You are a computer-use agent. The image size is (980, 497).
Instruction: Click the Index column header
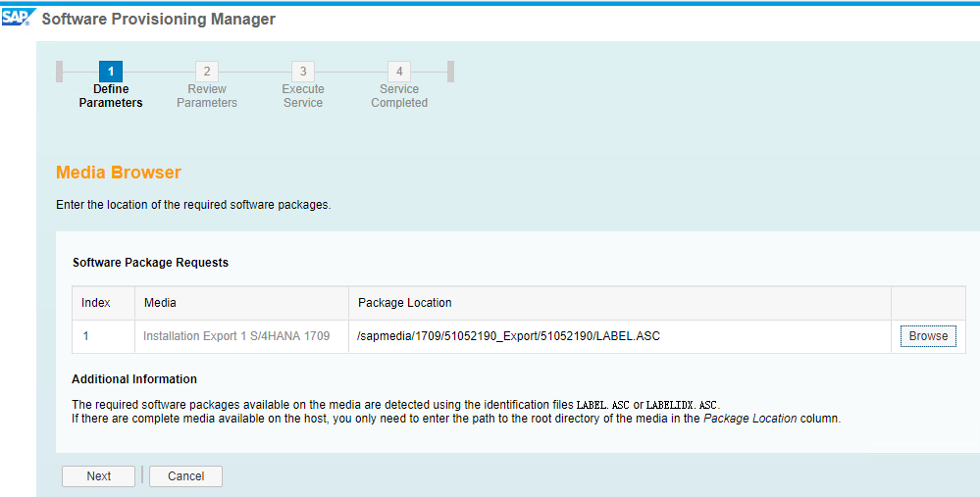[x=103, y=303]
